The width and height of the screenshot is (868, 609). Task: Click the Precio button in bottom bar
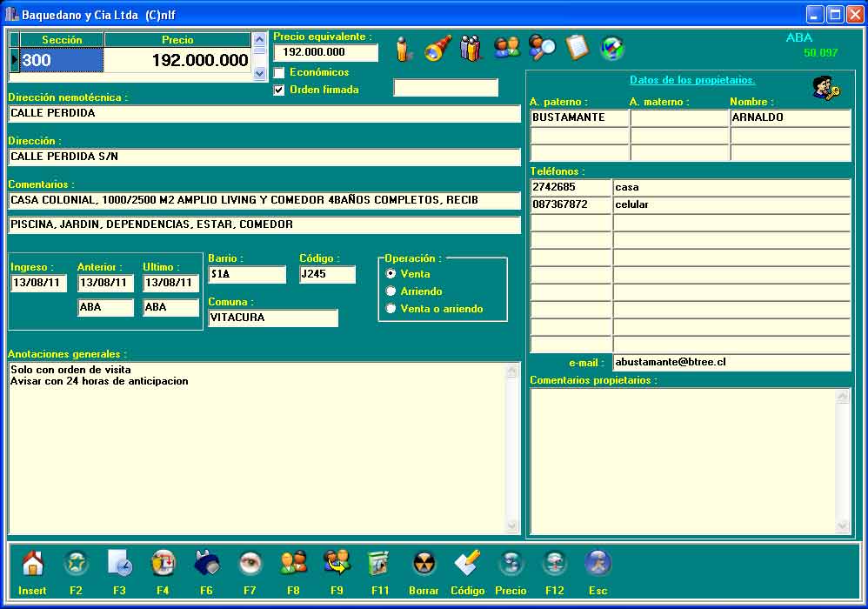click(x=511, y=564)
